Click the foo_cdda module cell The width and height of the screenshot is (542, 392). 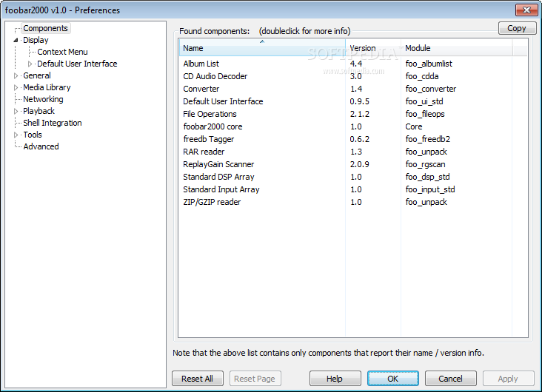pos(422,76)
